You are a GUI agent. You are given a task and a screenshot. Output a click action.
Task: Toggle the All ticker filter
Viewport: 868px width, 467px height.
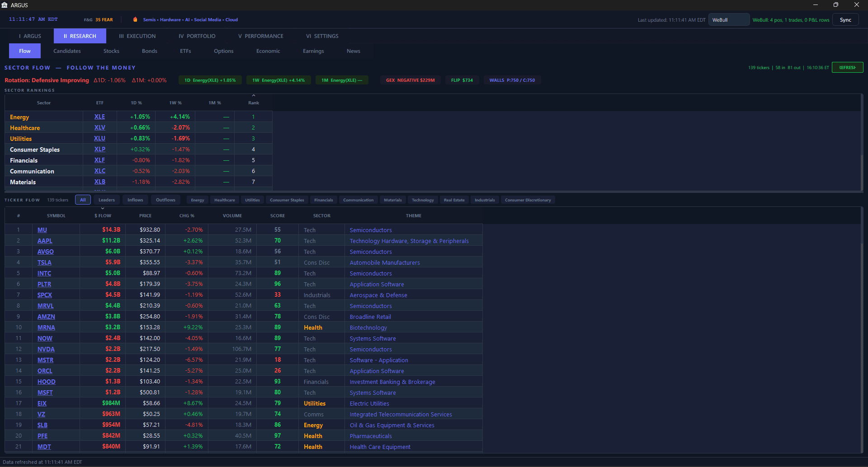[83, 200]
